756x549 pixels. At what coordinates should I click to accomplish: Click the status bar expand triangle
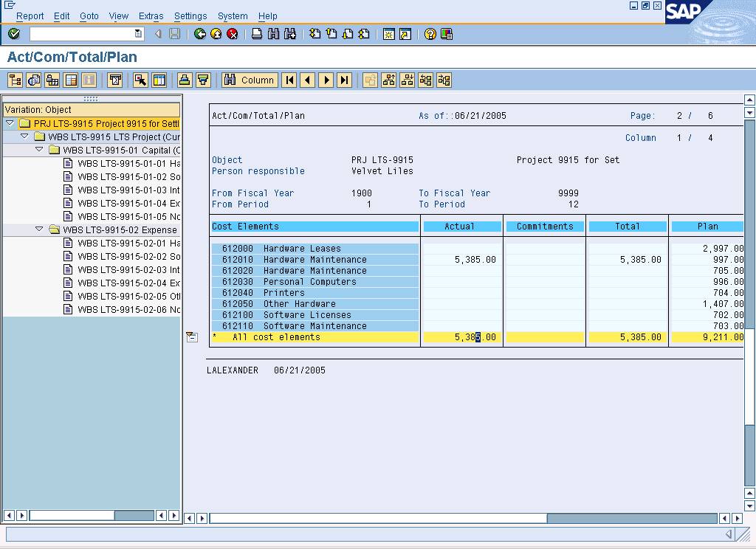click(729, 534)
